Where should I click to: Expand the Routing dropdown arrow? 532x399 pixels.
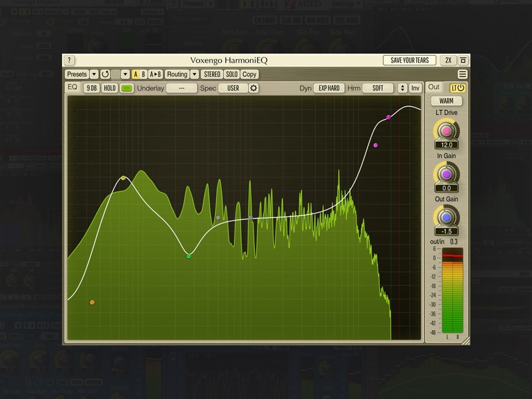[195, 74]
